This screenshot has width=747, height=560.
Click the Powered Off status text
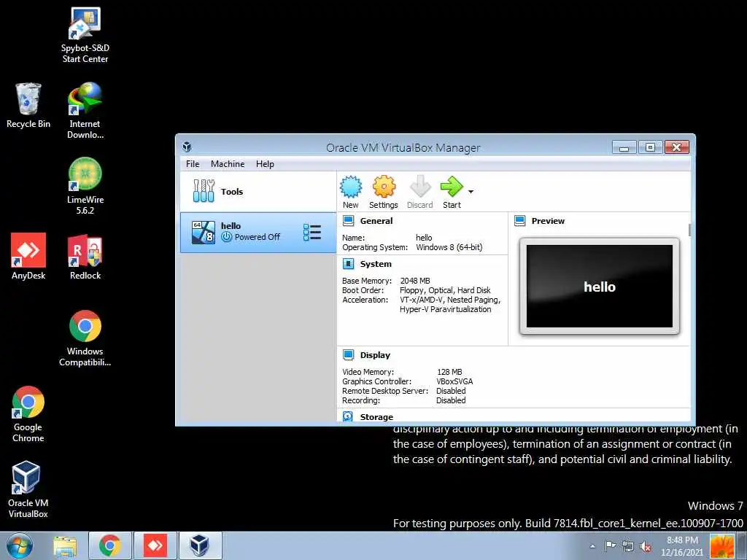(258, 237)
